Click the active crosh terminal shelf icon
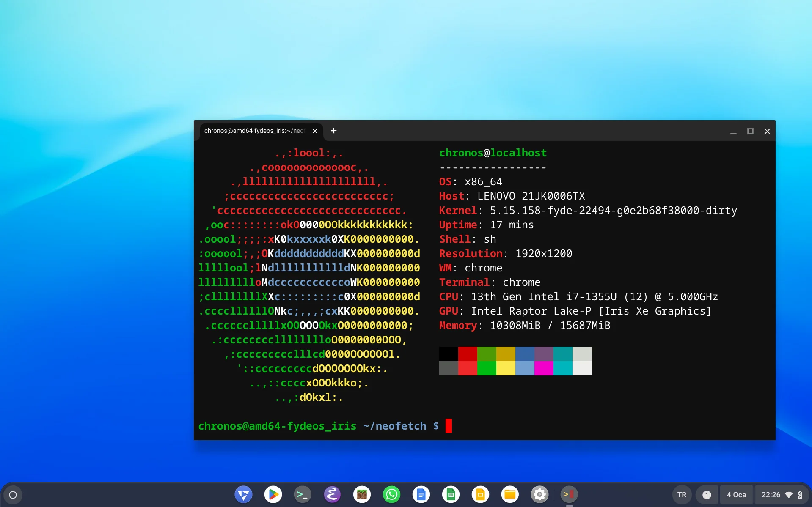The width and height of the screenshot is (812, 507). click(x=569, y=494)
